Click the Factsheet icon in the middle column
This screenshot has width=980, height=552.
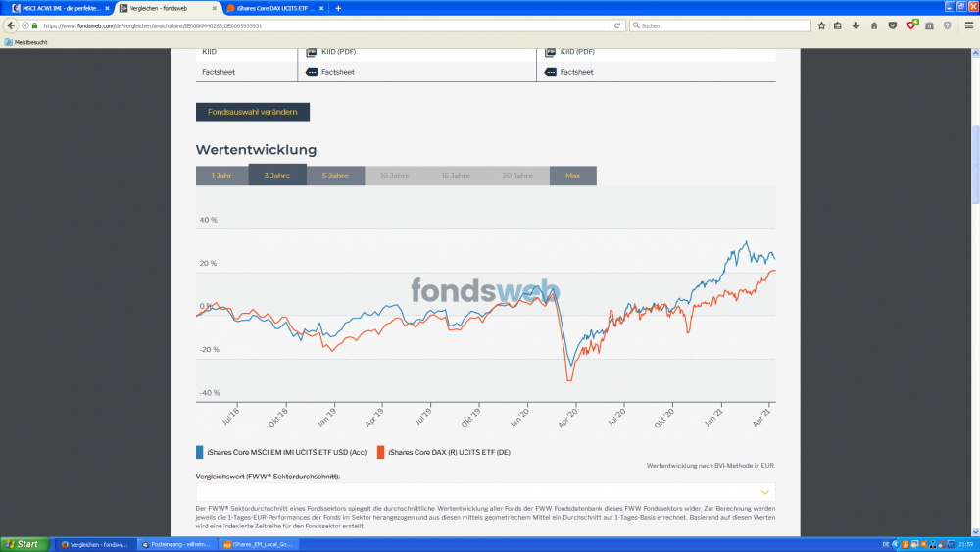[312, 72]
